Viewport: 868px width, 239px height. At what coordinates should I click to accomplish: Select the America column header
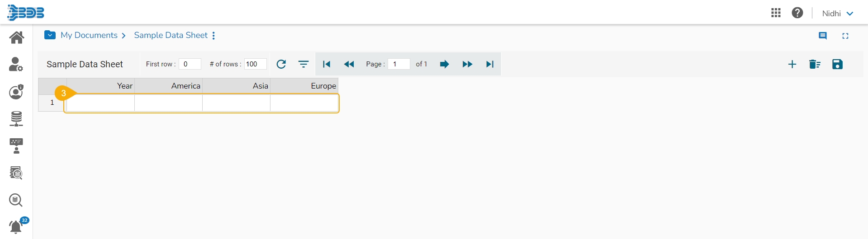click(x=168, y=86)
